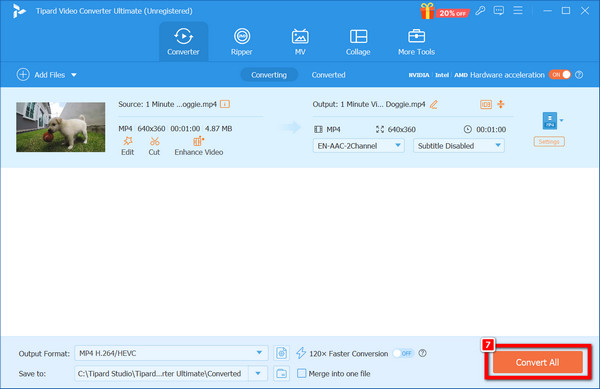Open the puppy video thumbnail
The height and width of the screenshot is (389, 600).
click(x=60, y=127)
